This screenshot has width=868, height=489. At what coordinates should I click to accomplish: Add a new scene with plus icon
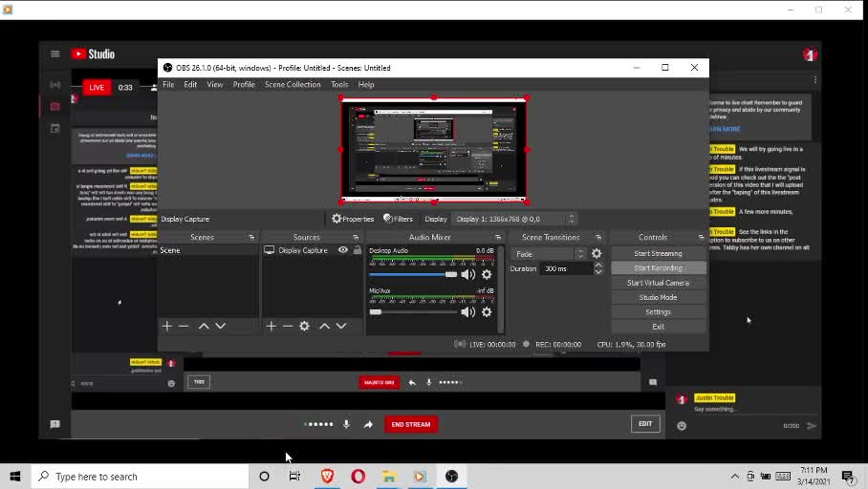tap(166, 326)
